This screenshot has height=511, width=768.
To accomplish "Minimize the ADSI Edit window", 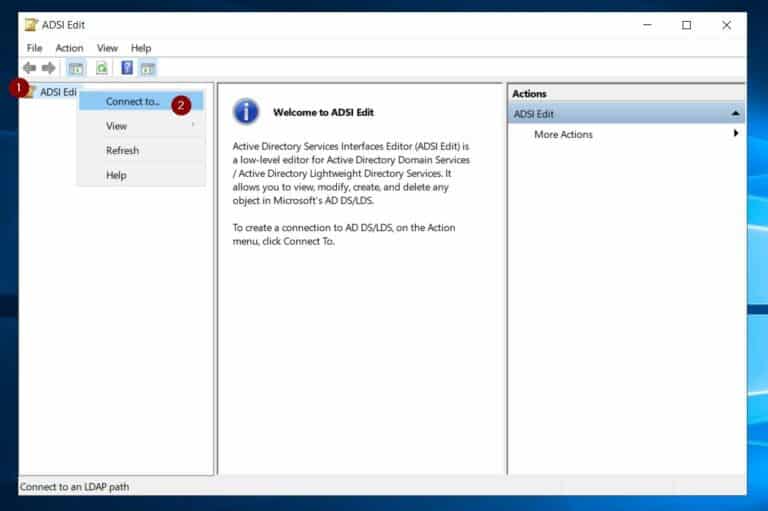I will click(647, 24).
